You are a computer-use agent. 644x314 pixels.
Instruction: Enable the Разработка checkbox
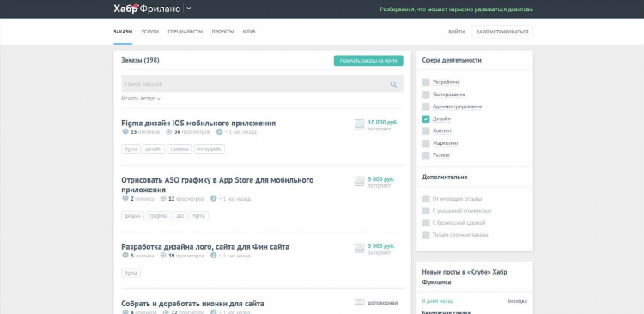tap(426, 82)
